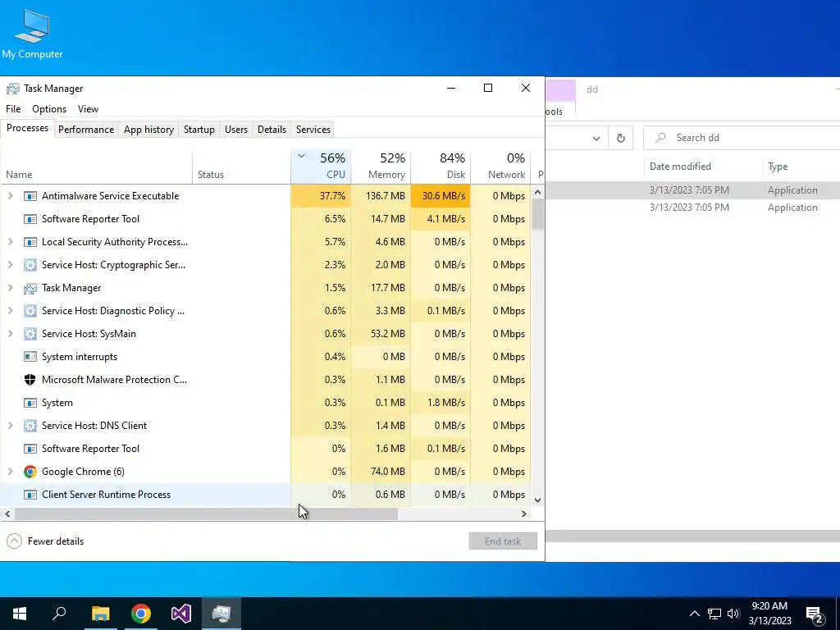Switch to the Startup tab
Image resolution: width=840 pixels, height=630 pixels.
click(x=199, y=130)
